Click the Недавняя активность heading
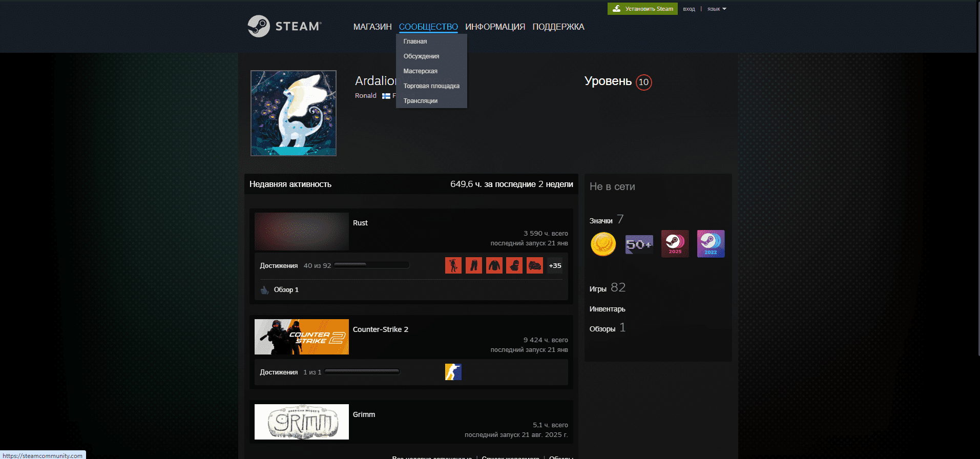This screenshot has height=459, width=980. click(290, 184)
